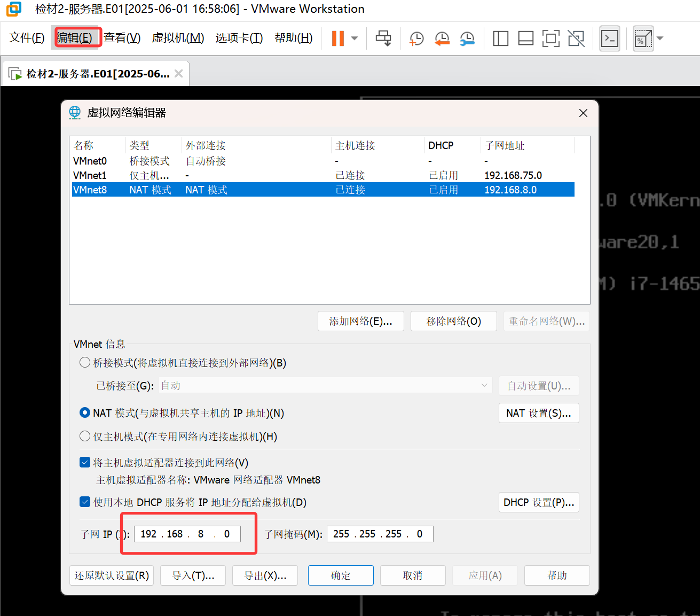Click the Send Ctrl+Alt+Del toolbar icon

pos(383,38)
